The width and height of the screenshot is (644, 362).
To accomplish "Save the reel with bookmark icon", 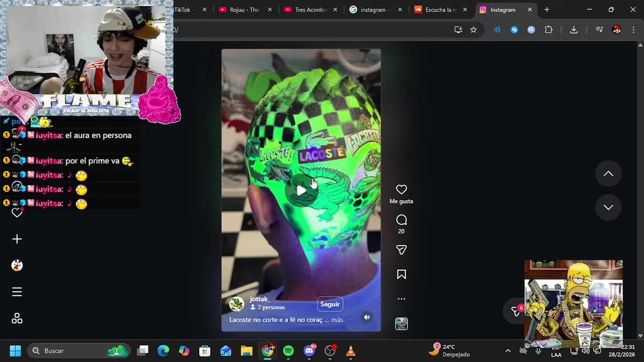I will tap(401, 275).
